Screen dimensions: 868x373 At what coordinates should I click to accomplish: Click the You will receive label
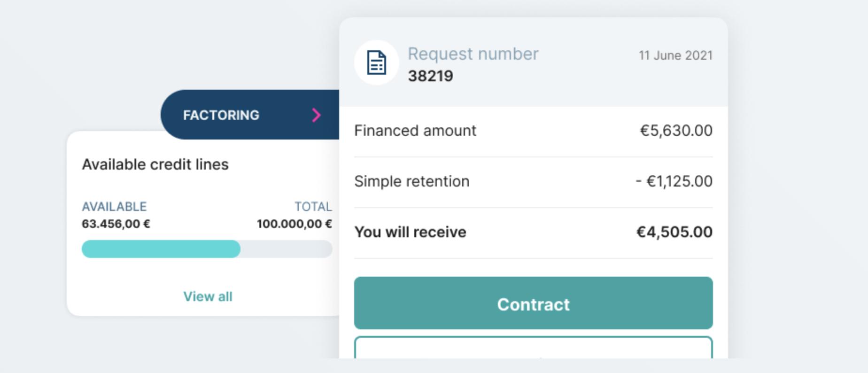(410, 232)
